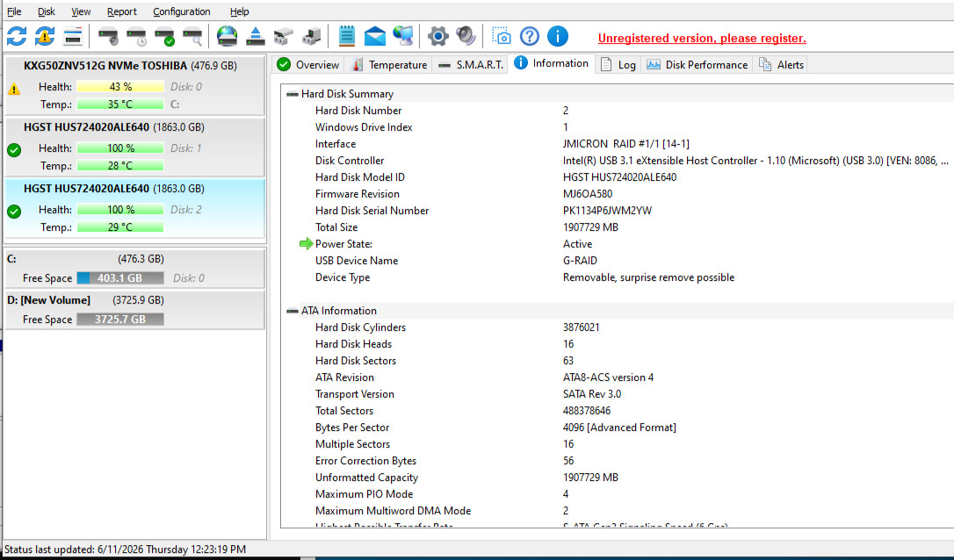Click the Unregistered version register link
This screenshot has width=954, height=560.
pos(702,39)
